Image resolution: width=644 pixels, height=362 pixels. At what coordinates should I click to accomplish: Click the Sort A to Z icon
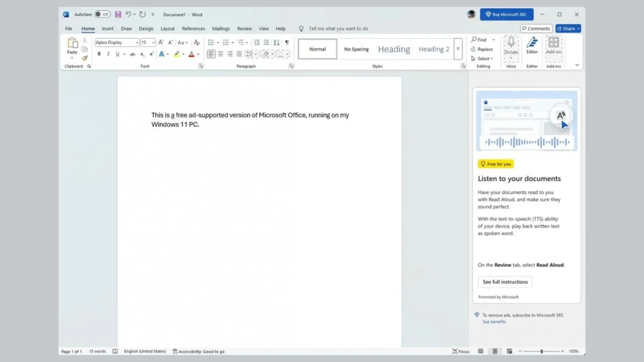click(276, 42)
